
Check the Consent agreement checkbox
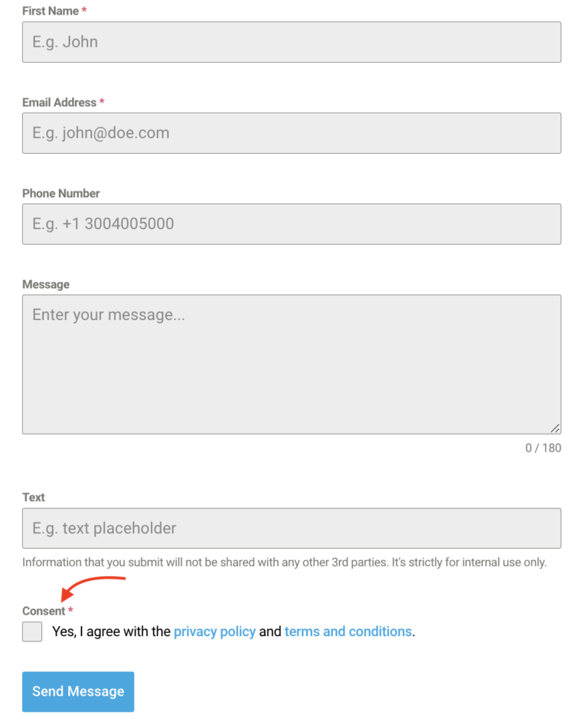click(31, 631)
